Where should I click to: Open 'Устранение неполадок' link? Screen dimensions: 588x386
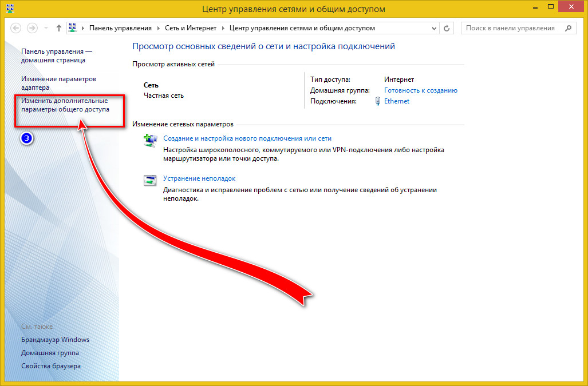tap(199, 178)
